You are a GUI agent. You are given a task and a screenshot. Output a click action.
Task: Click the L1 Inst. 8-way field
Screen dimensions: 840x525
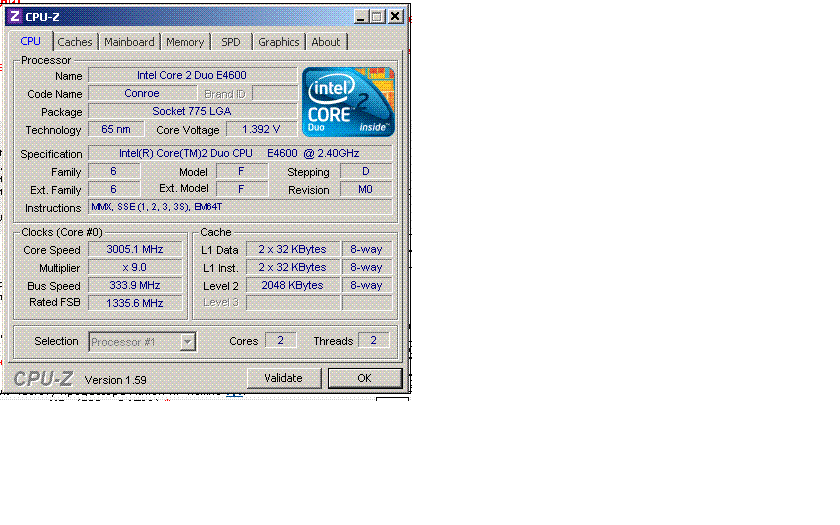[367, 267]
